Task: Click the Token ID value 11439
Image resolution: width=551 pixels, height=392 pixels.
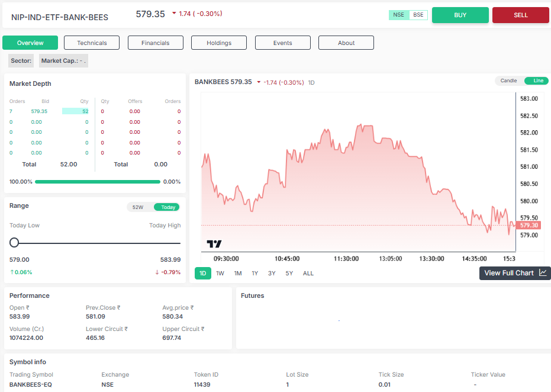Action: (202, 385)
